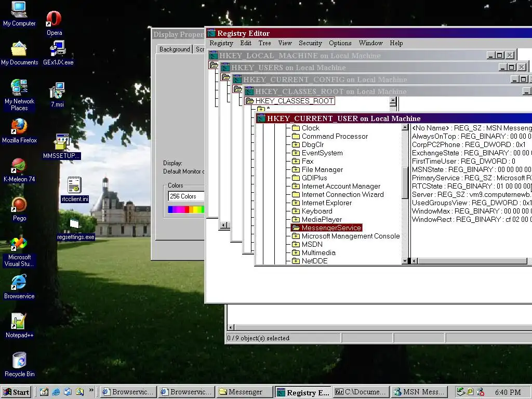
Task: Launch Internet Explorer from quick launch
Action: pos(56,392)
